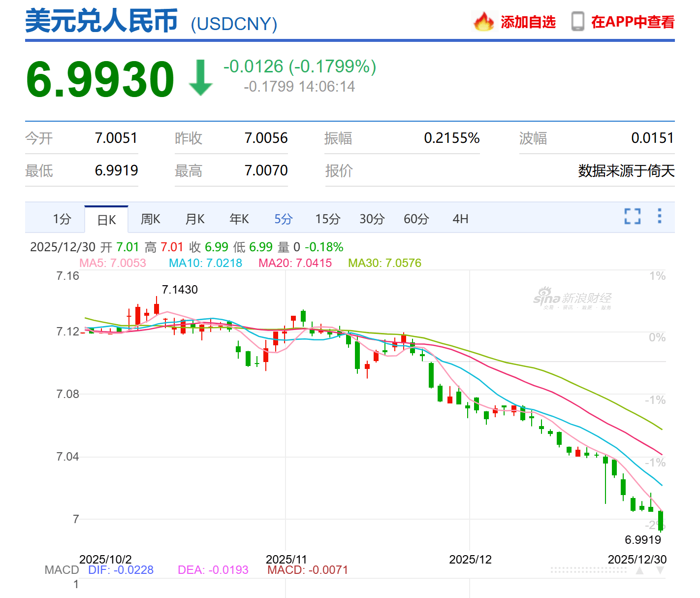Click the 数据来源于倚天 text

point(626,171)
